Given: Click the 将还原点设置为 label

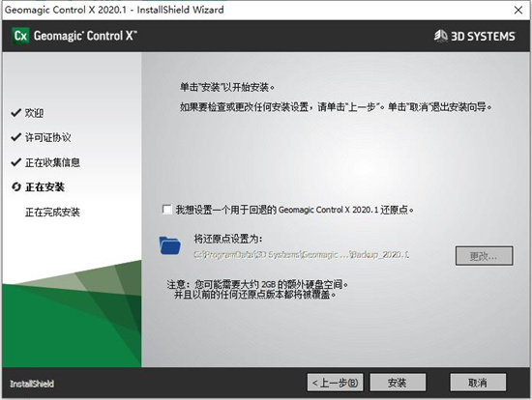Looking at the screenshot, I should tap(228, 239).
